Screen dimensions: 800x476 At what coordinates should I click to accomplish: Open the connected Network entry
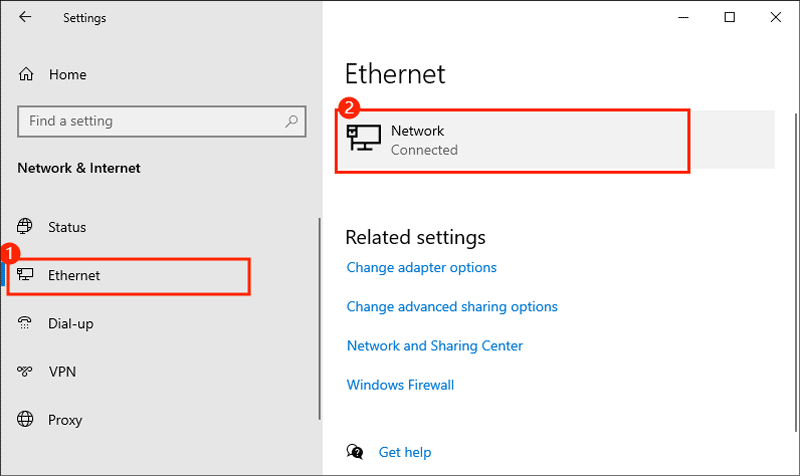pyautogui.click(x=556, y=140)
